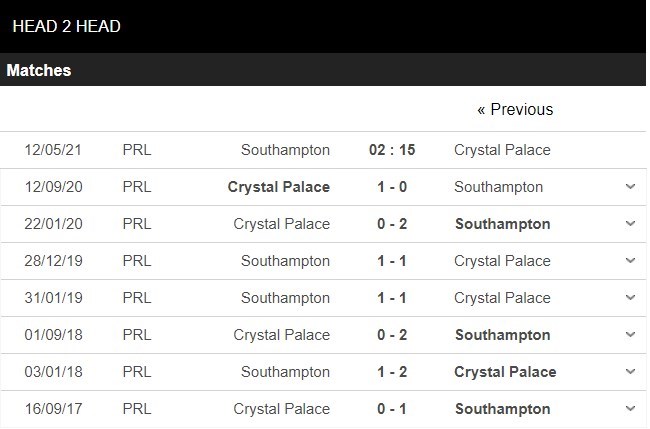Show details via the 03/01/18 row arrow
Viewport: 650px width, 429px height.
pos(630,372)
